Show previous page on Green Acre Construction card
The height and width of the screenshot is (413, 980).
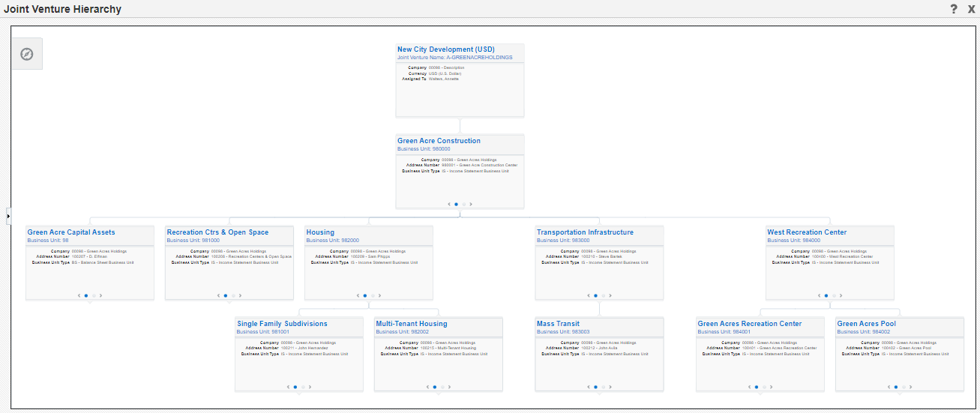[449, 204]
